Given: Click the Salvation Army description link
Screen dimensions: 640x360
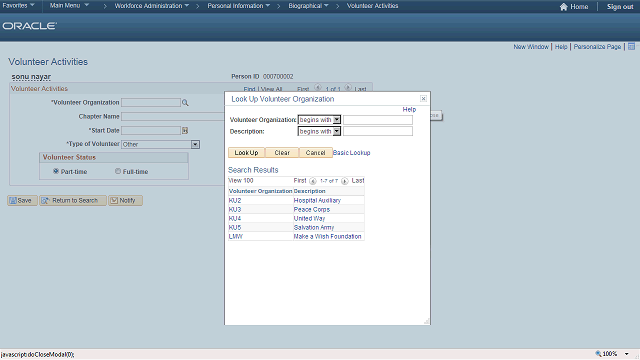Looking at the screenshot, I should 314,227.
